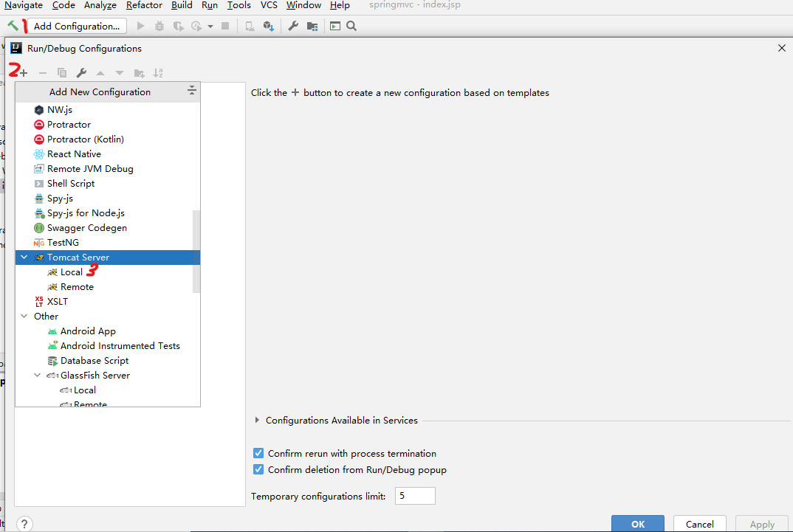Toggle Confirm rerun with process termination
Image resolution: width=793 pixels, height=532 pixels.
point(258,453)
